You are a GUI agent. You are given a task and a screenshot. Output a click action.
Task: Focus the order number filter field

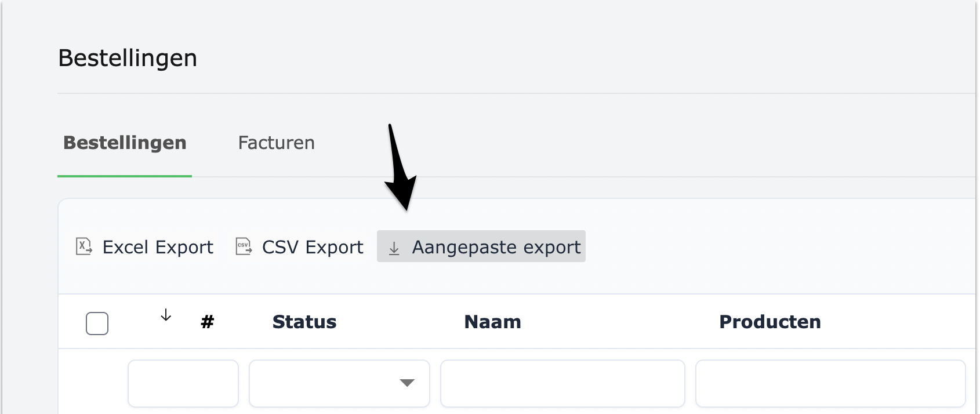click(183, 383)
